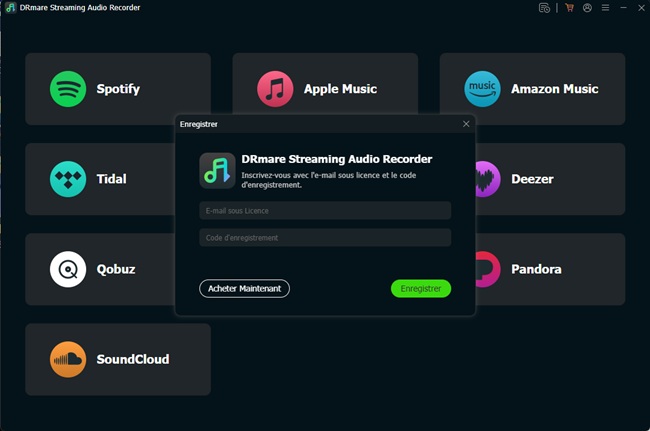This screenshot has height=431, width=650.
Task: Click the Acheter Maintenant button
Action: point(245,288)
